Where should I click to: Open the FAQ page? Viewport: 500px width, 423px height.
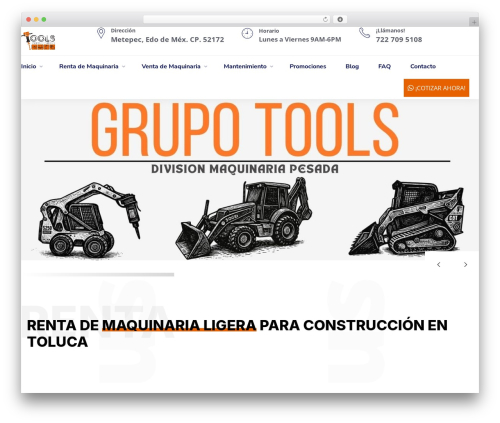[384, 66]
